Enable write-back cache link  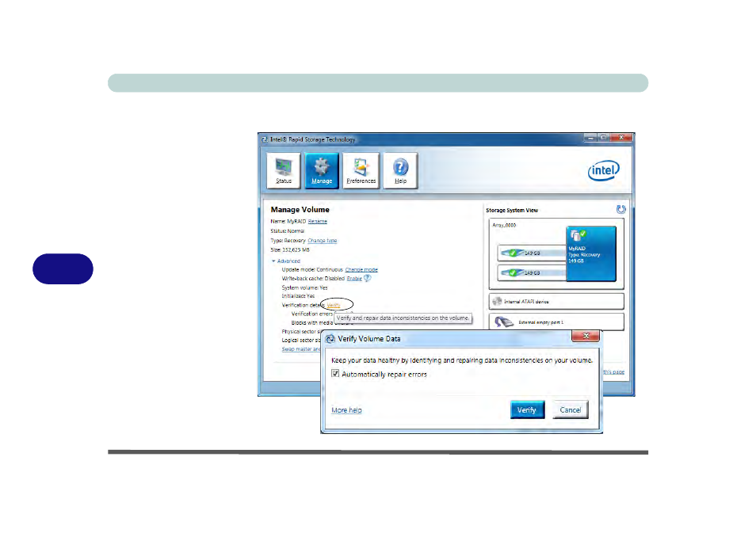pyautogui.click(x=354, y=279)
